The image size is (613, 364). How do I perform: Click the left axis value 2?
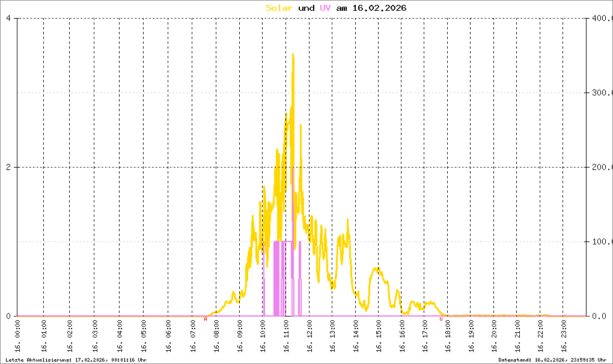[8, 167]
